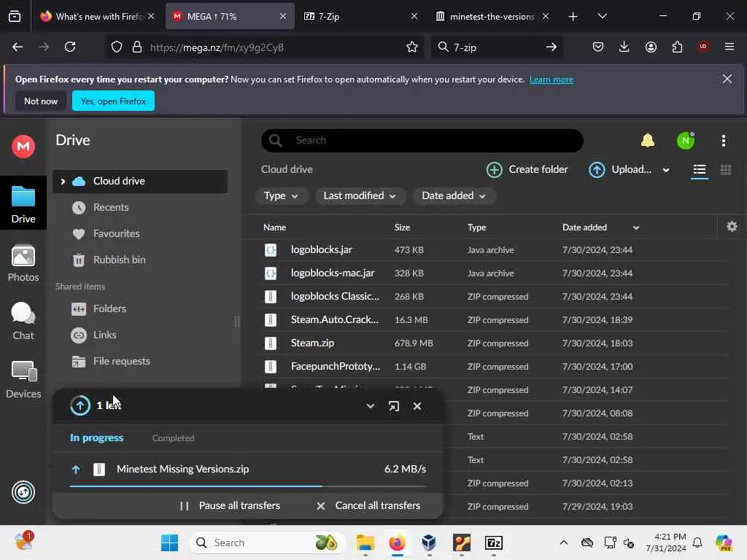Screen dimensions: 747x560
Task: Open the Date added filter dropdown
Action: (x=454, y=195)
